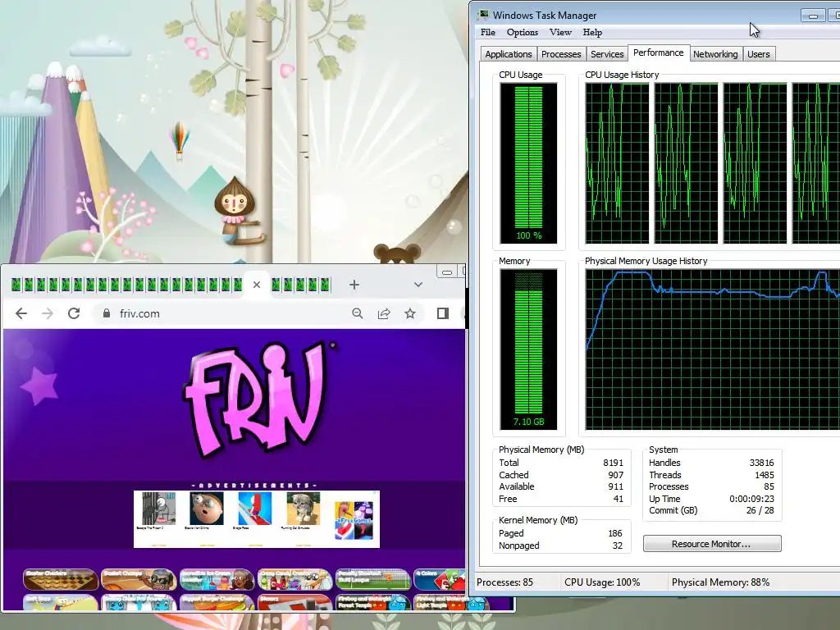Click the Handles count 33816
This screenshot has height=630, width=840.
[761, 463]
